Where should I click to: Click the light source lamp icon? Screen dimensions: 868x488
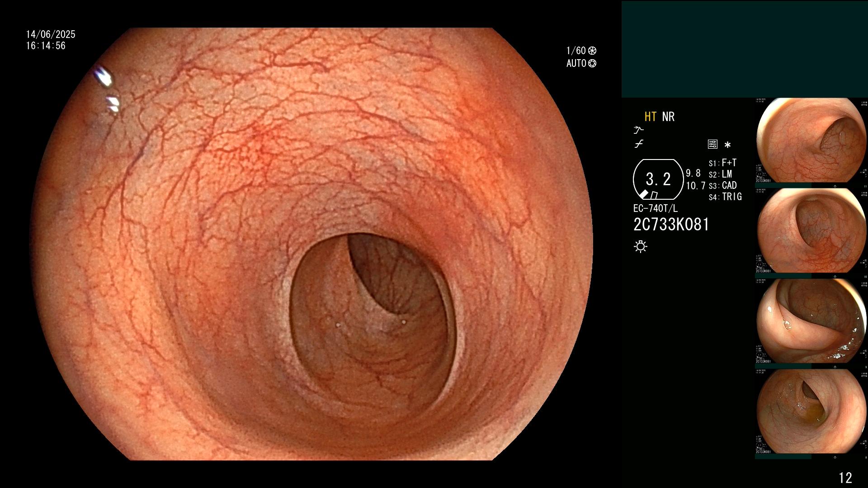[x=641, y=246]
